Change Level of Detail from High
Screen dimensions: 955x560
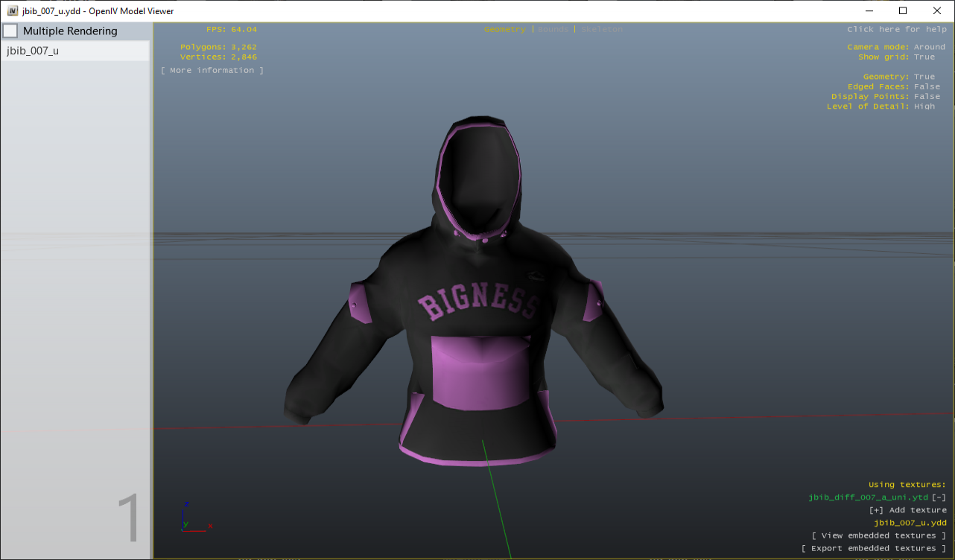pyautogui.click(x=925, y=106)
